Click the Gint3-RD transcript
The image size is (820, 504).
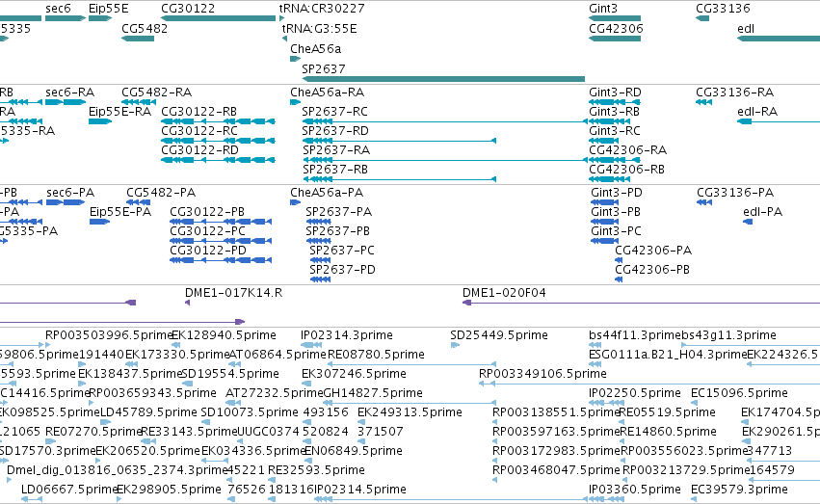(615, 102)
